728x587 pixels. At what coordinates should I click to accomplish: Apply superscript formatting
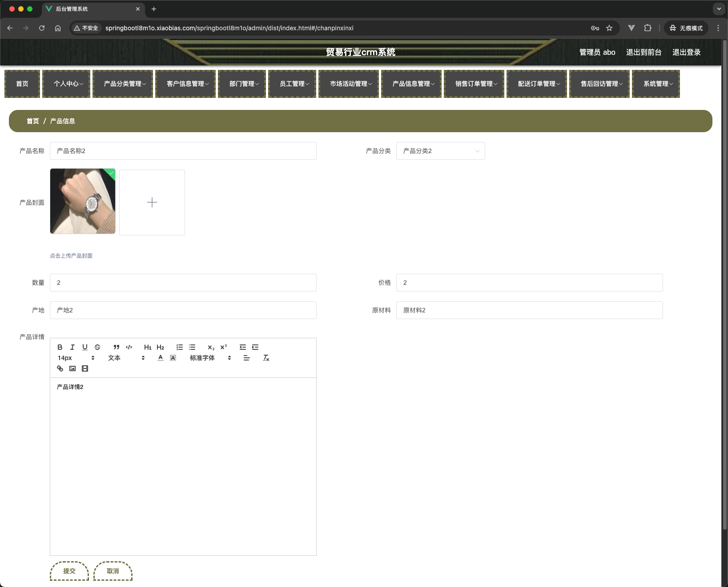point(224,347)
